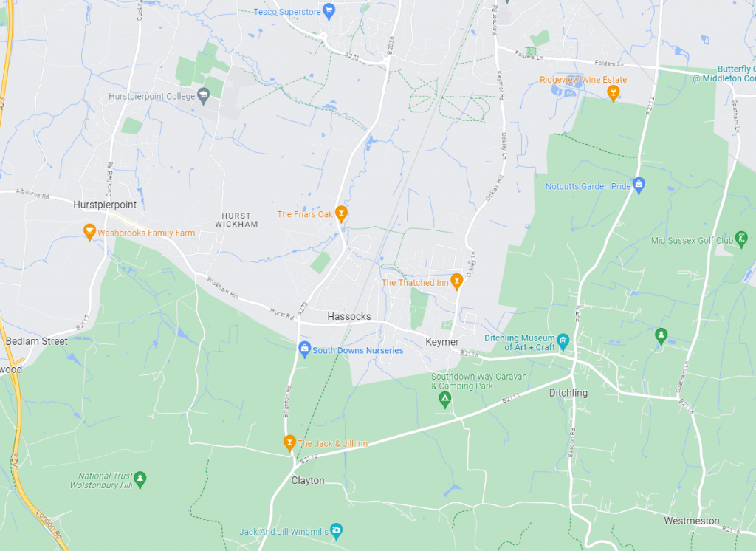Select the Mid Sussex Golf Club marker
The width and height of the screenshot is (756, 551).
click(x=741, y=240)
